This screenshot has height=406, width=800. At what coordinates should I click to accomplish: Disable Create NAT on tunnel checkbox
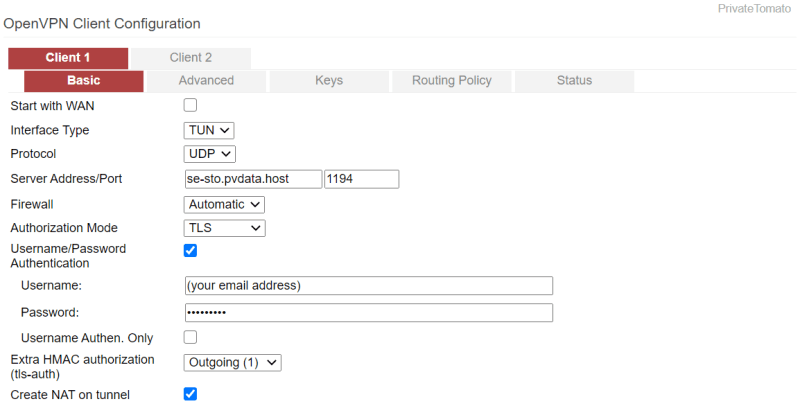click(x=191, y=394)
